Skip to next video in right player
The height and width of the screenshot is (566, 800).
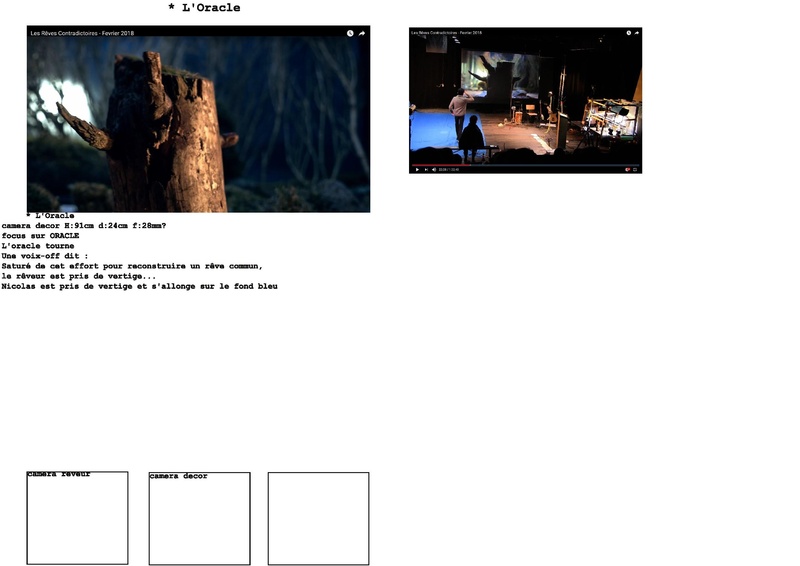426,169
